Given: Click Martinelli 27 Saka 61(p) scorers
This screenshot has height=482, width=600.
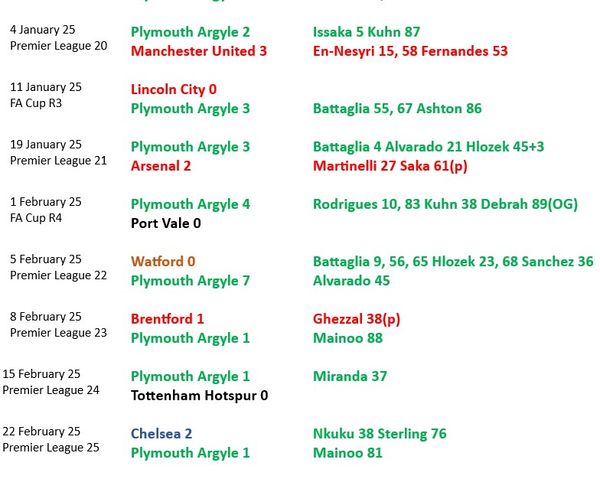Looking at the screenshot, I should (x=390, y=166).
